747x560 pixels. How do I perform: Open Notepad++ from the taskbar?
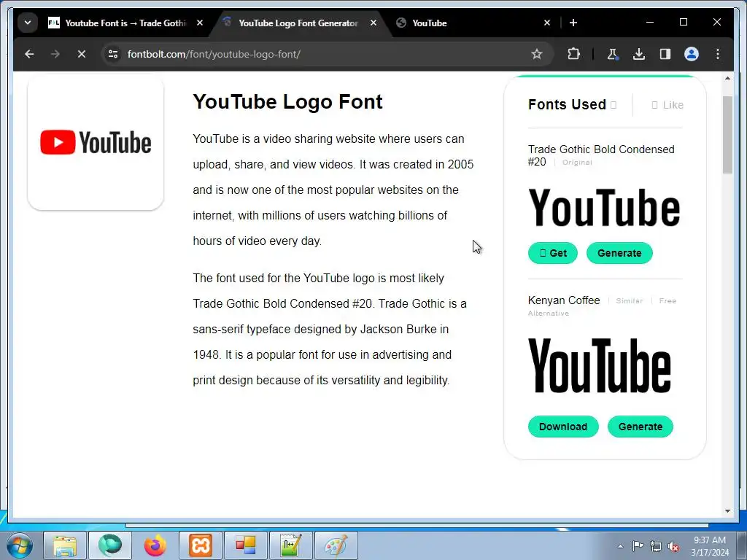(x=291, y=545)
